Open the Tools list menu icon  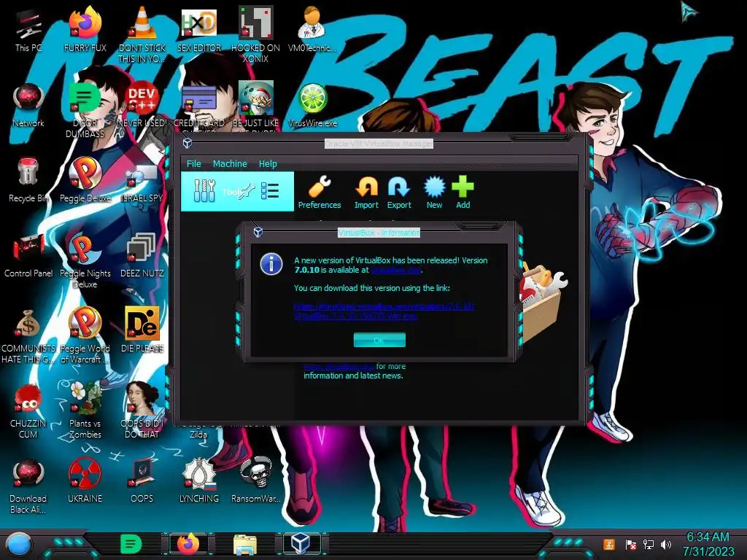[270, 191]
